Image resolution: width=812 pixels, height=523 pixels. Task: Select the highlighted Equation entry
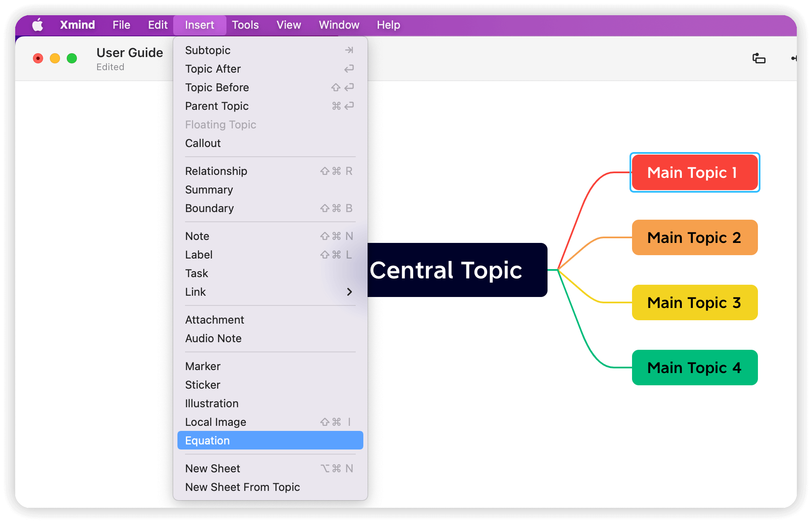[x=270, y=441]
